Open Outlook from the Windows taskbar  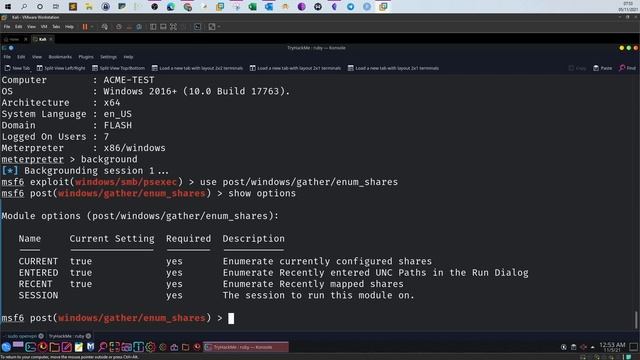tap(269, 7)
